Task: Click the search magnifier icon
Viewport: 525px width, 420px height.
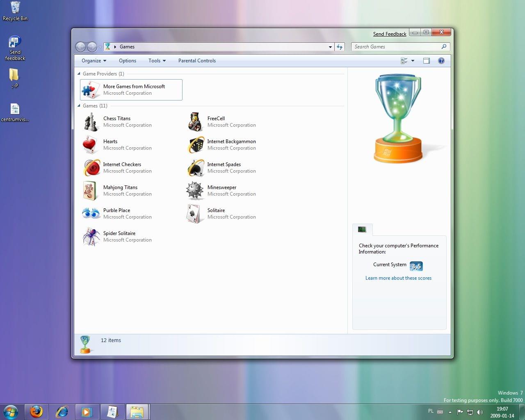Action: pos(444,47)
